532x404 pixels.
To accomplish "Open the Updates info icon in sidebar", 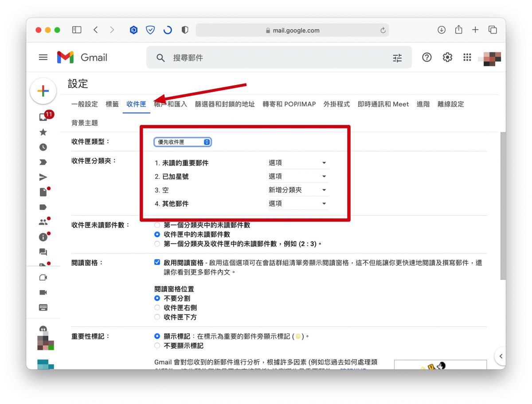I will point(43,237).
